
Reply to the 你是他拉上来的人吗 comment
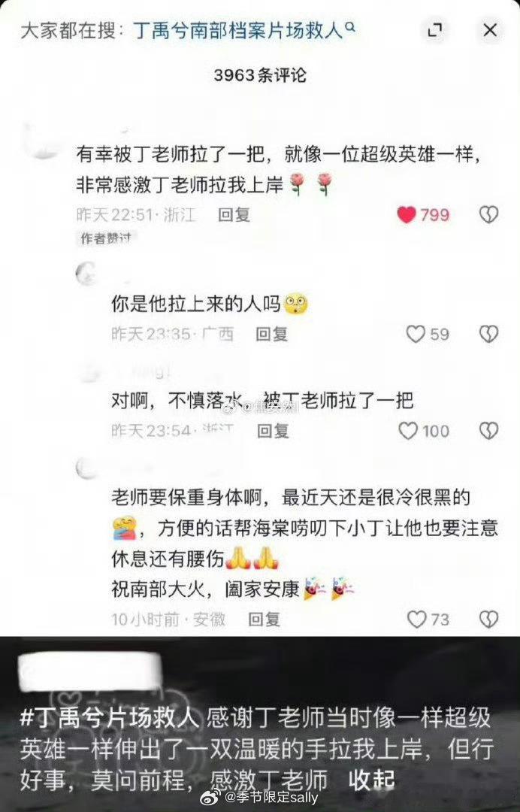(271, 334)
